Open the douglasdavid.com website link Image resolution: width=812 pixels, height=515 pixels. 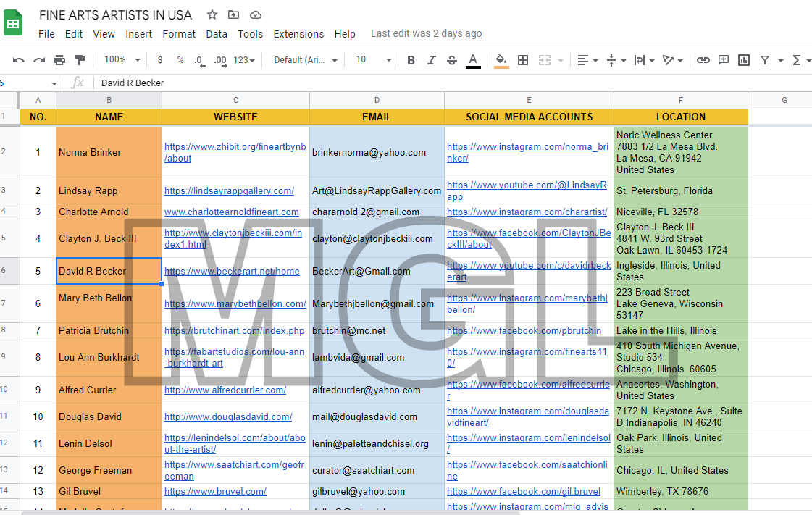pos(228,417)
